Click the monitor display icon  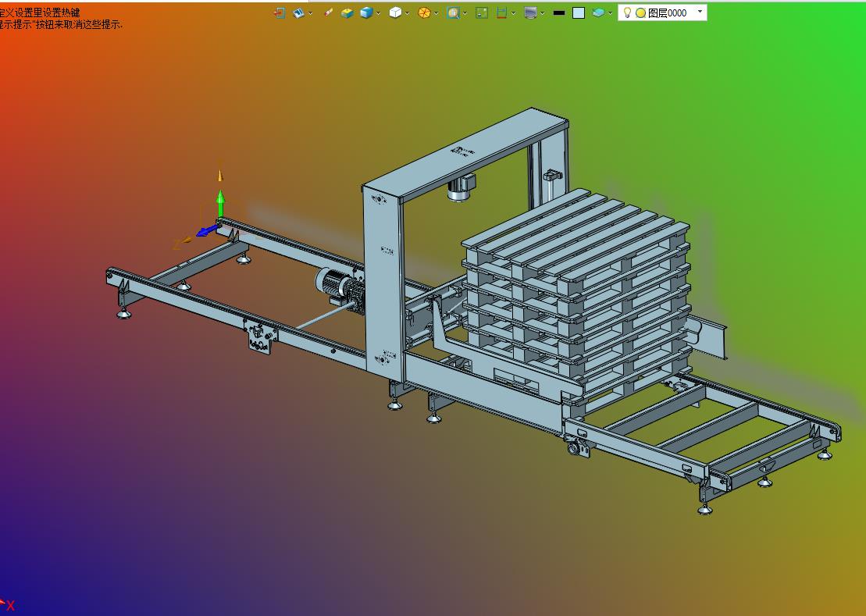(531, 12)
